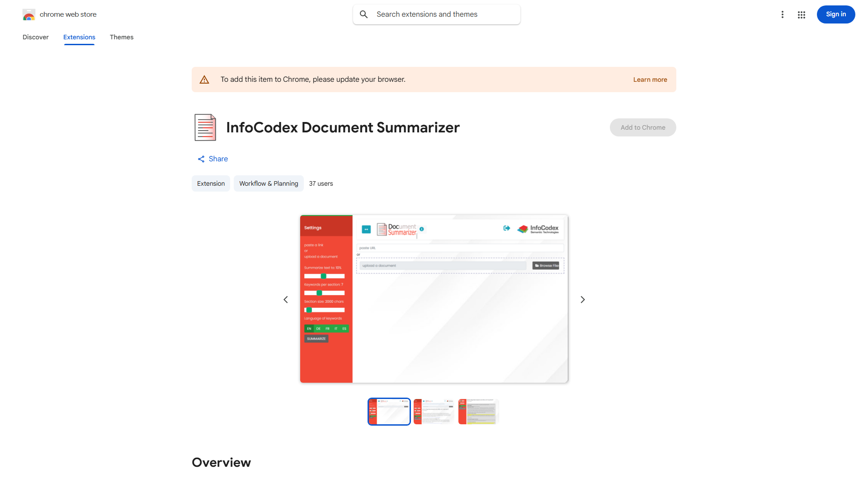Image resolution: width=868 pixels, height=488 pixels.
Task: Click the search icon inside the search bar
Action: pyautogui.click(x=364, y=14)
